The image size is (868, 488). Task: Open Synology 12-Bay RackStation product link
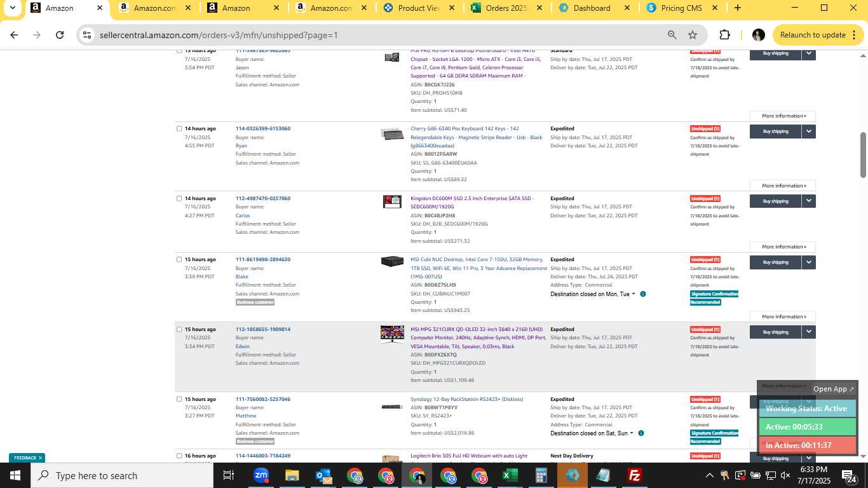click(467, 399)
